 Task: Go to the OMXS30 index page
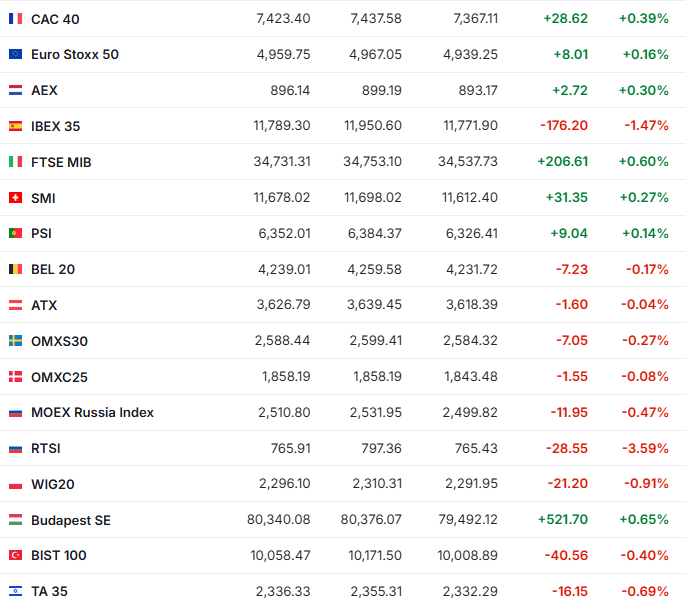[x=59, y=341]
